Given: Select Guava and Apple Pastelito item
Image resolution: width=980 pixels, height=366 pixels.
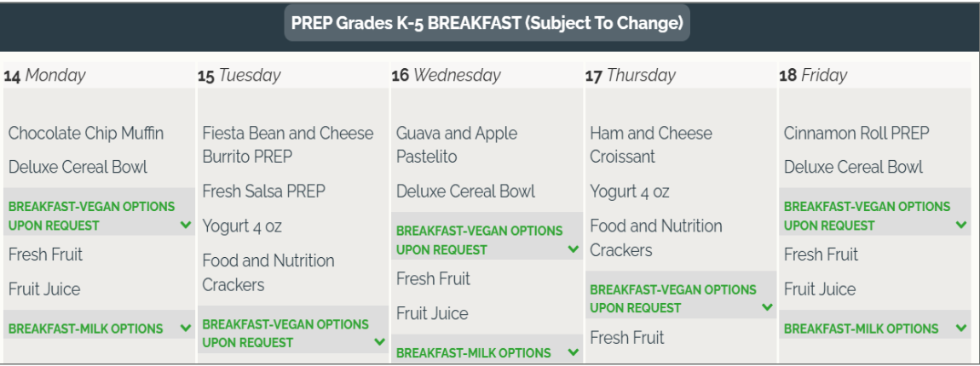Looking at the screenshot, I should (457, 145).
